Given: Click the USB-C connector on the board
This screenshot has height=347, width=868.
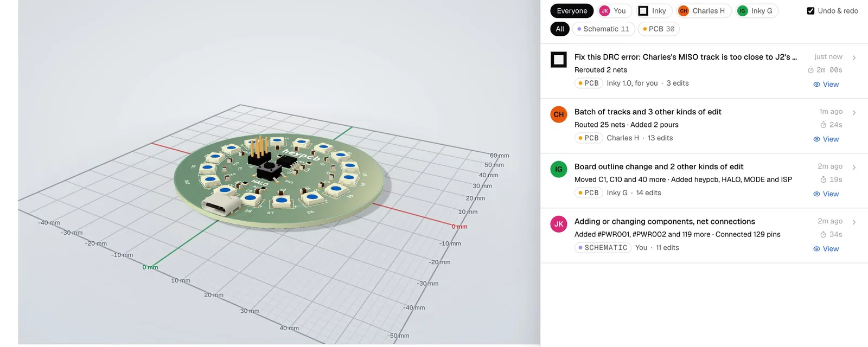Looking at the screenshot, I should pyautogui.click(x=221, y=205).
